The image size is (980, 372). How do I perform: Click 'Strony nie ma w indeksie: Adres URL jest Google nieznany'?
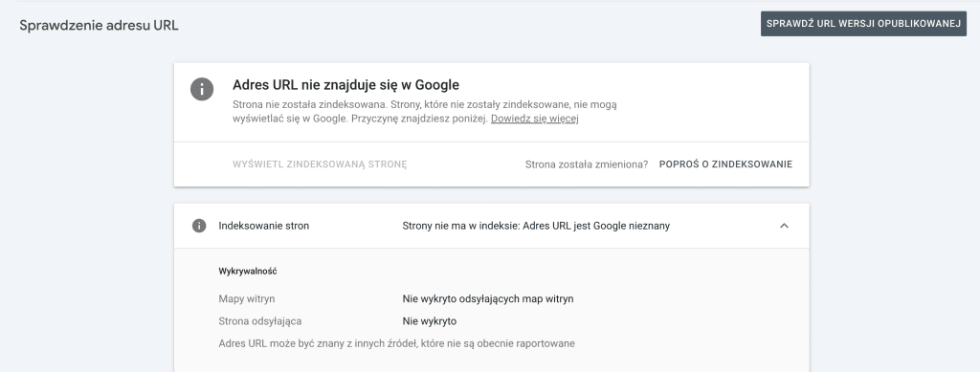pos(536,226)
